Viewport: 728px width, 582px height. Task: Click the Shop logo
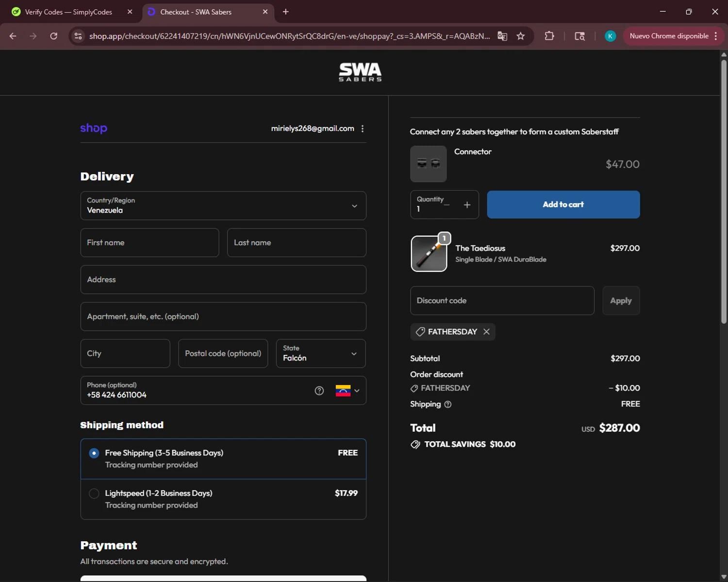(94, 128)
